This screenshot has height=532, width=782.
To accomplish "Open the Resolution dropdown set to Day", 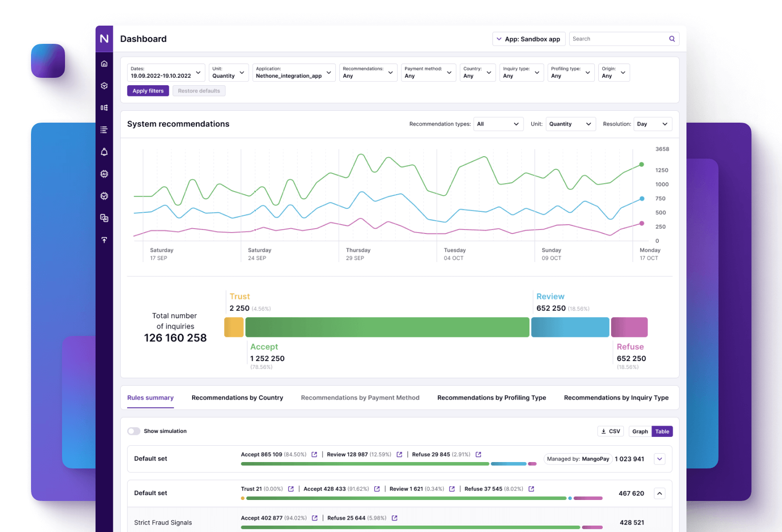I will point(652,124).
